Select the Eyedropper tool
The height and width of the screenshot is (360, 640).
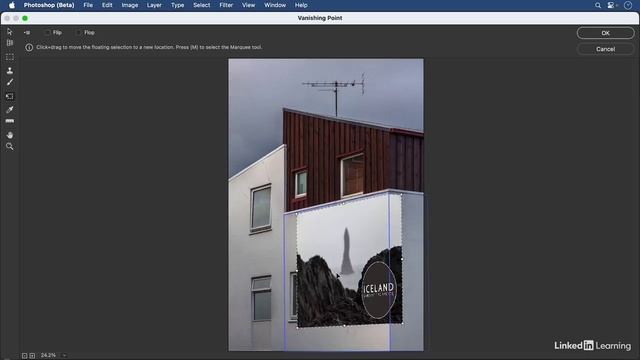(x=10, y=109)
